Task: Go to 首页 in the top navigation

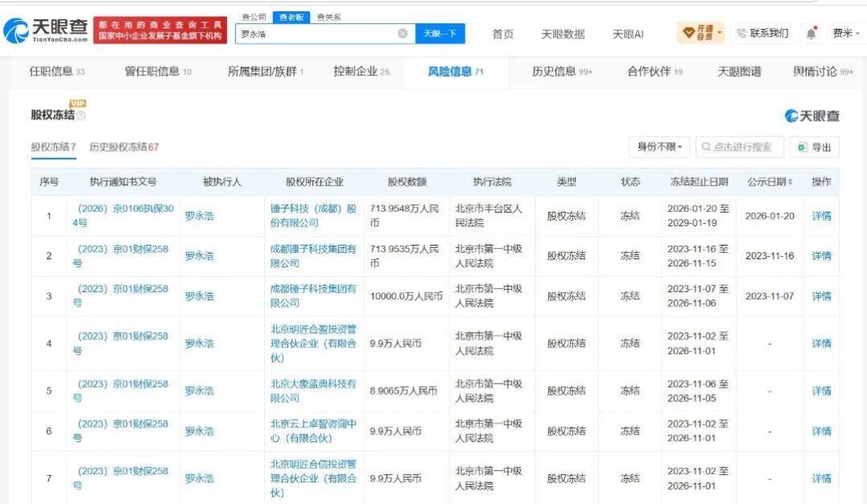Action: (503, 35)
